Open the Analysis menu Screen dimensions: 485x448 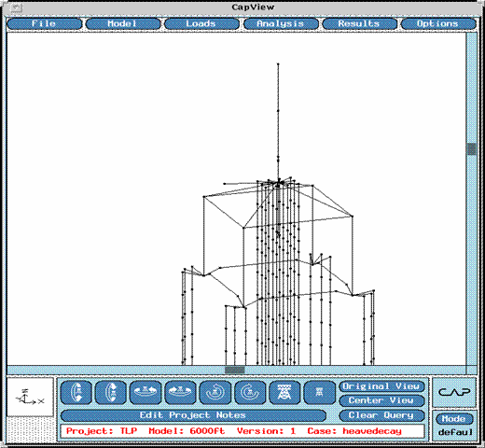(281, 24)
